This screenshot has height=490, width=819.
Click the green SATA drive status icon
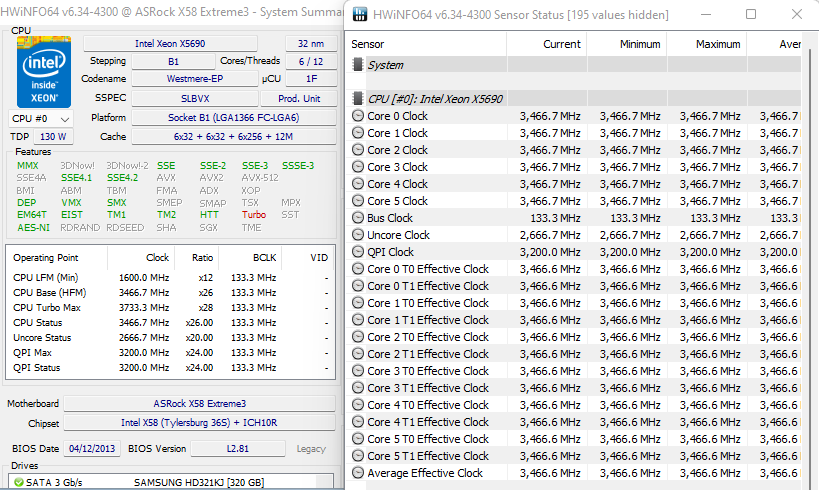(x=19, y=482)
